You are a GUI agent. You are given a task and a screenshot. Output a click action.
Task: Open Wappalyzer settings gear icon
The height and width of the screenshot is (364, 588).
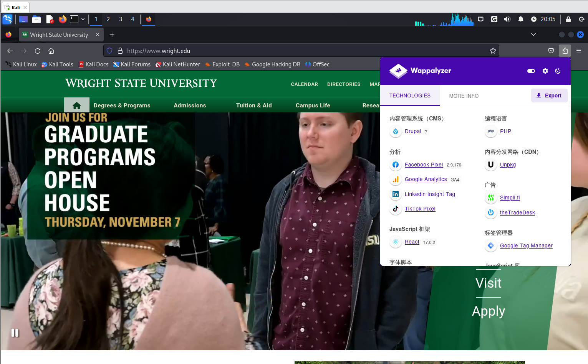(545, 71)
